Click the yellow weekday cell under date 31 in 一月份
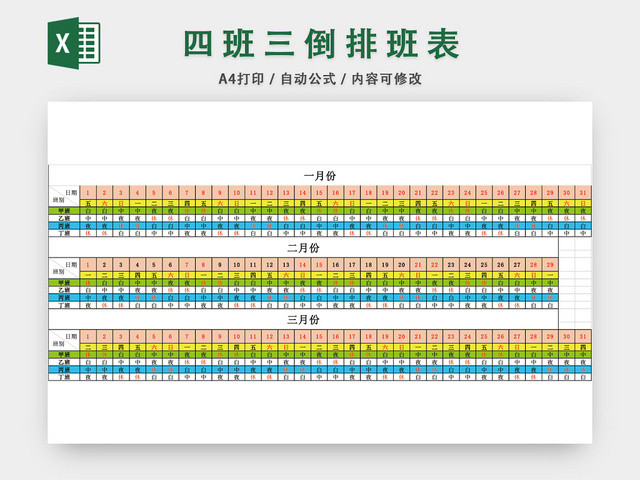The width and height of the screenshot is (640, 480). [x=583, y=203]
